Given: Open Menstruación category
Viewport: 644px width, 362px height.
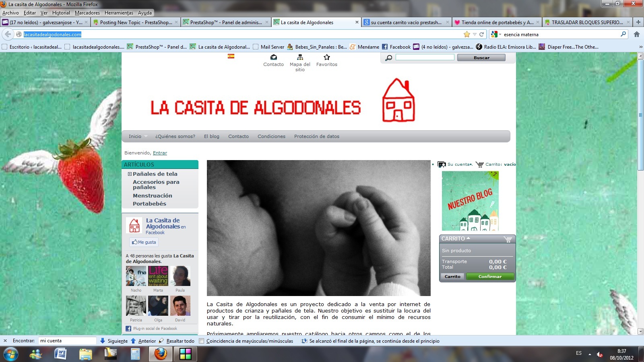Looking at the screenshot, I should [153, 196].
